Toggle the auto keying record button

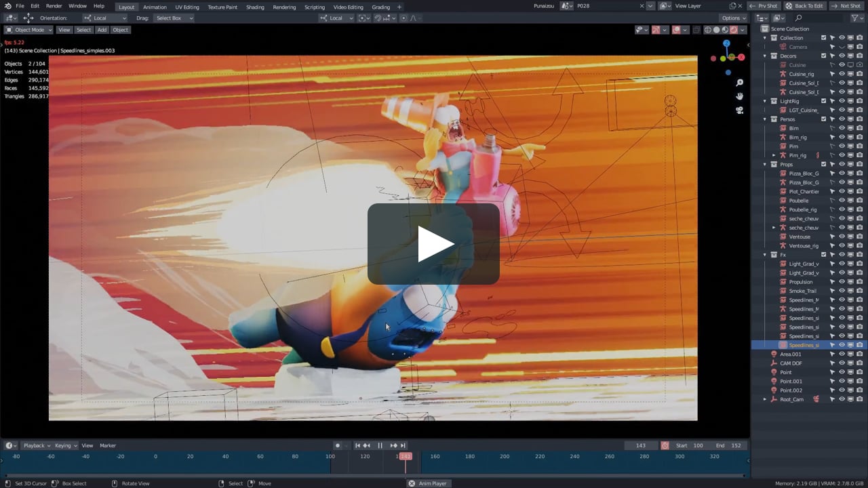(x=337, y=445)
